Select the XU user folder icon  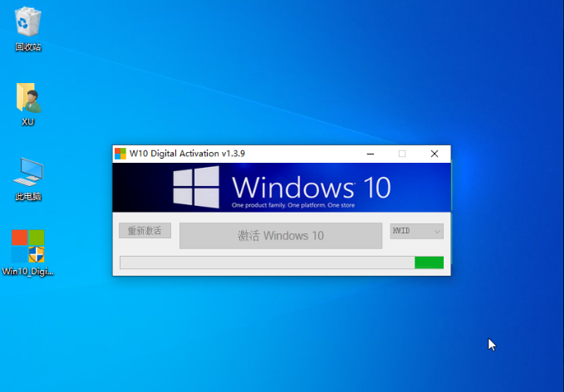28,98
